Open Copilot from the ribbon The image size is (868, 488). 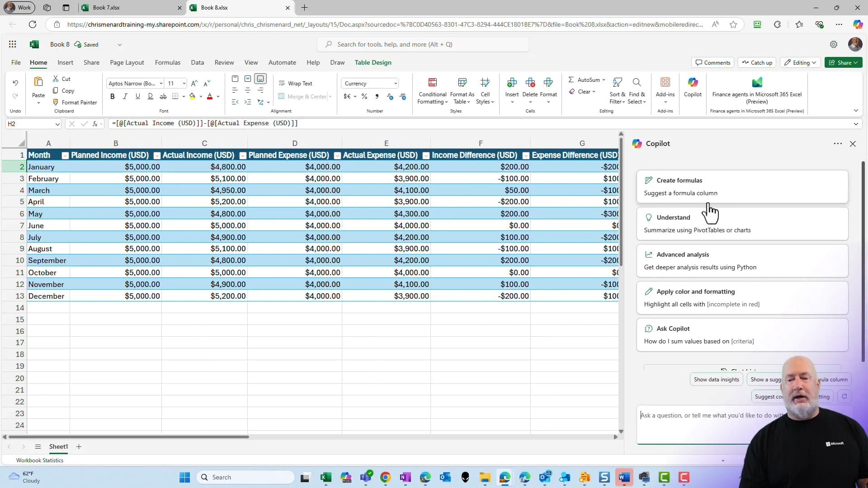click(x=693, y=88)
